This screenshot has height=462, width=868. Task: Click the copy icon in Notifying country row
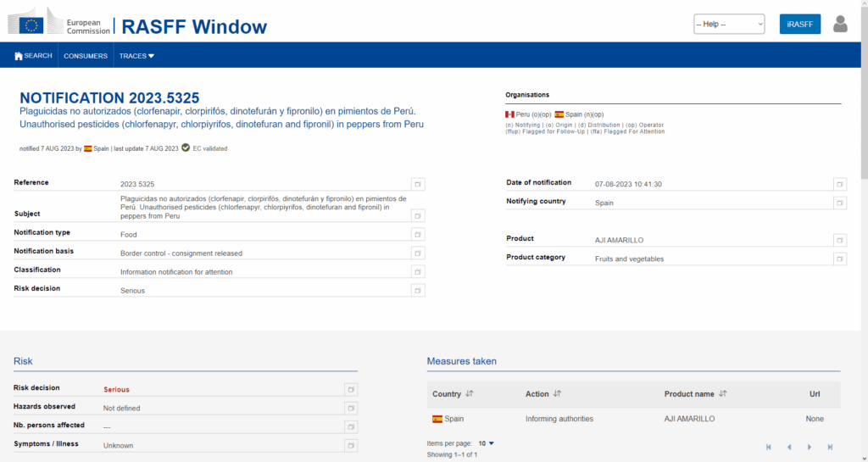click(x=840, y=203)
